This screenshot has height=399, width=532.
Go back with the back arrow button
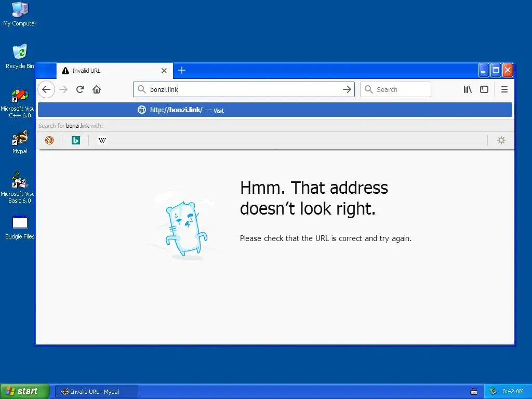pos(46,89)
